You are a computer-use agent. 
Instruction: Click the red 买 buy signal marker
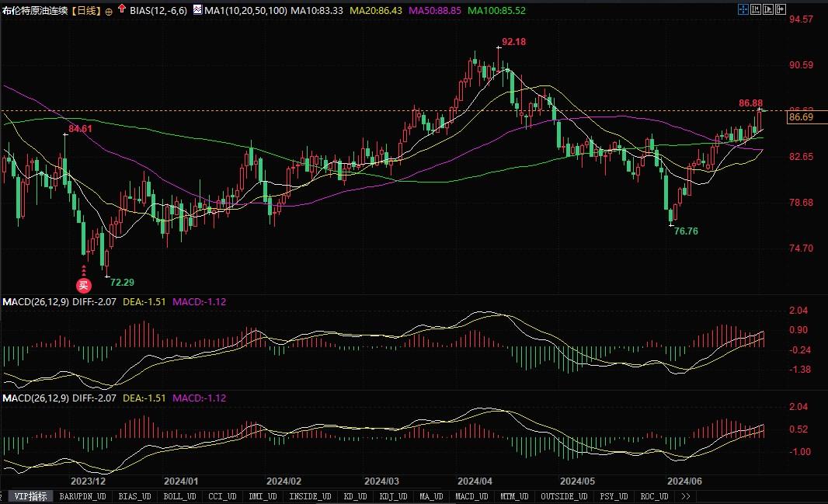84,285
